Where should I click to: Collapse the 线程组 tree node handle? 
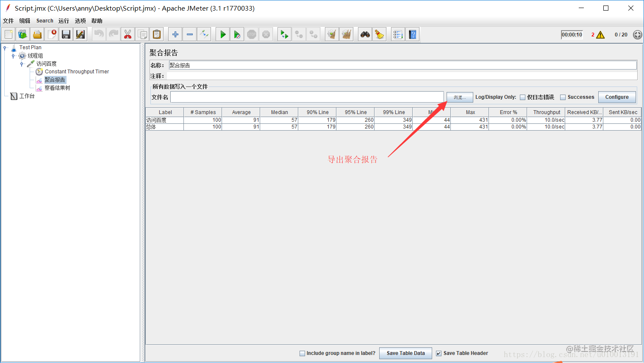[13, 56]
